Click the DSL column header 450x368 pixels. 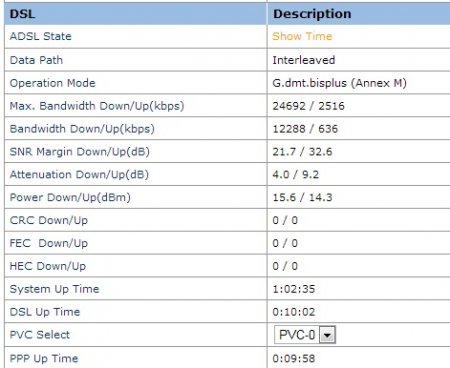click(x=22, y=14)
